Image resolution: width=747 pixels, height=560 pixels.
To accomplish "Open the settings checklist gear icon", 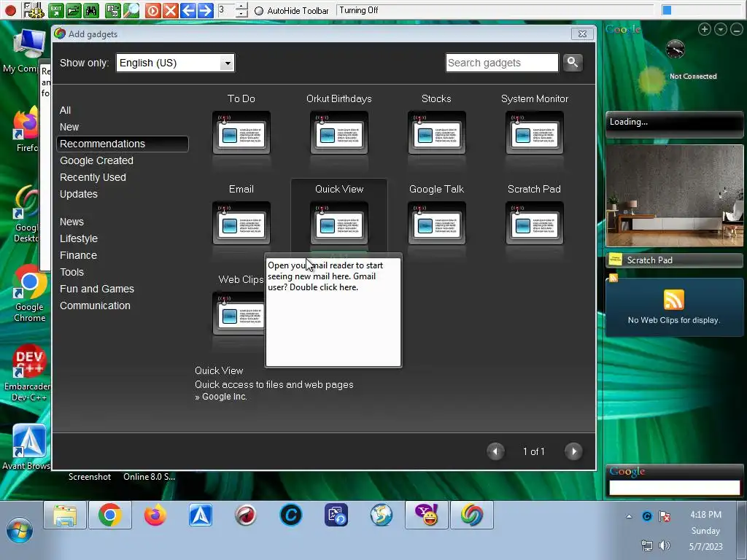I will (x=34, y=10).
